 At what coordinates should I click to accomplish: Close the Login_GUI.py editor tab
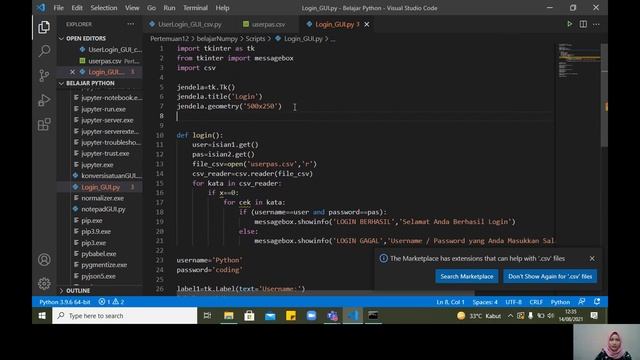367,24
